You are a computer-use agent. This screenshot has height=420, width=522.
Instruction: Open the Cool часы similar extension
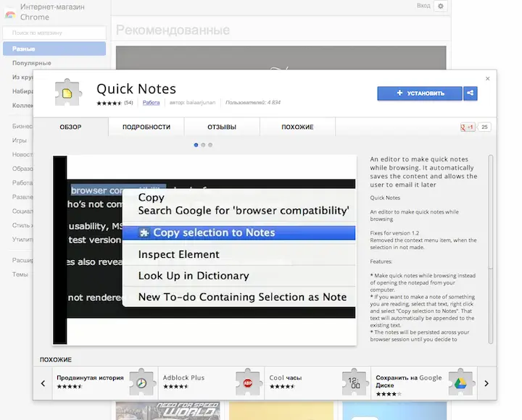[318, 383]
